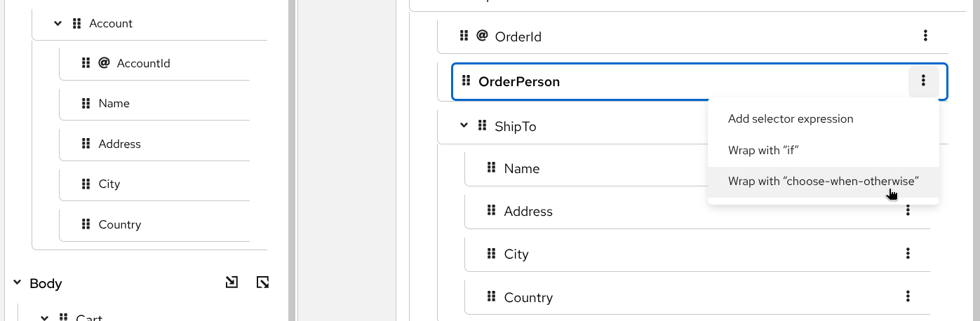Collapse the ShipTo node
The height and width of the screenshot is (321, 980).
464,125
